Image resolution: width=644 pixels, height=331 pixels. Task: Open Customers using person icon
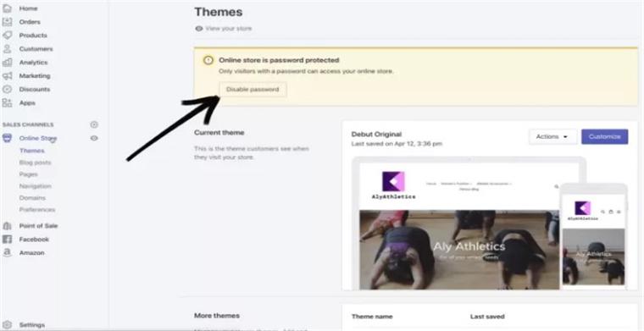7,49
